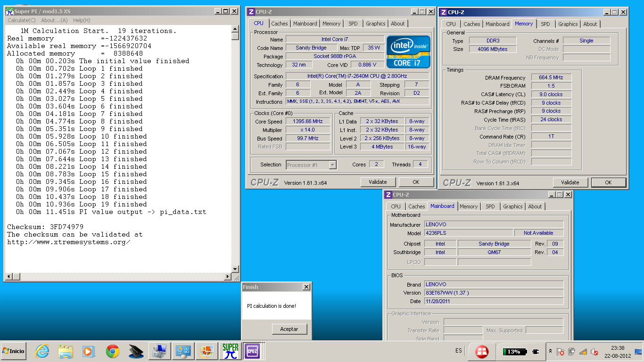Open the Processor #1 selection dropdown
This screenshot has height=362, width=644.
tap(311, 165)
